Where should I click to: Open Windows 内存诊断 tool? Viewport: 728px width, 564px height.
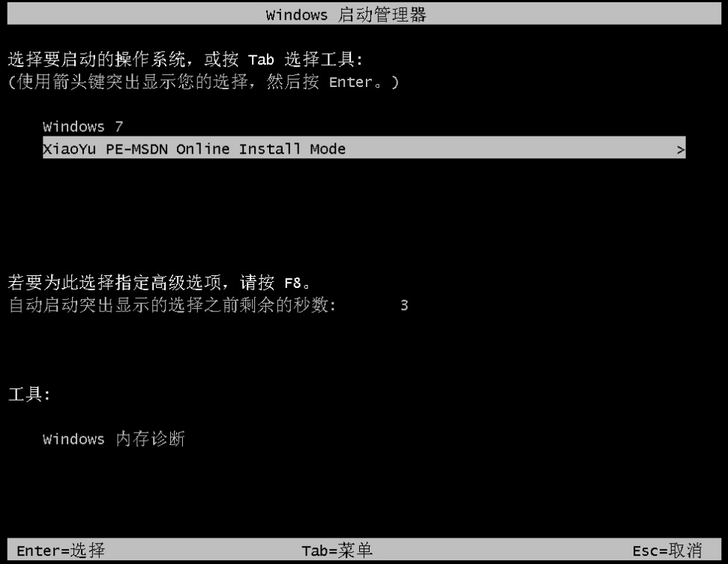[114, 439]
